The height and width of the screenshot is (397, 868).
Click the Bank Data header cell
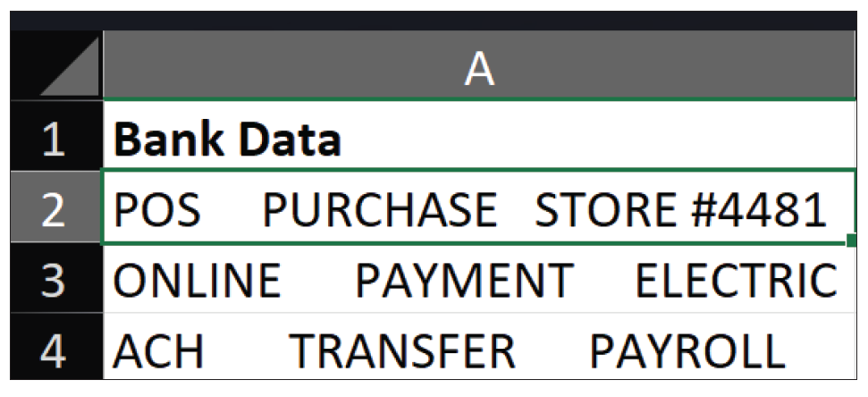(x=479, y=136)
